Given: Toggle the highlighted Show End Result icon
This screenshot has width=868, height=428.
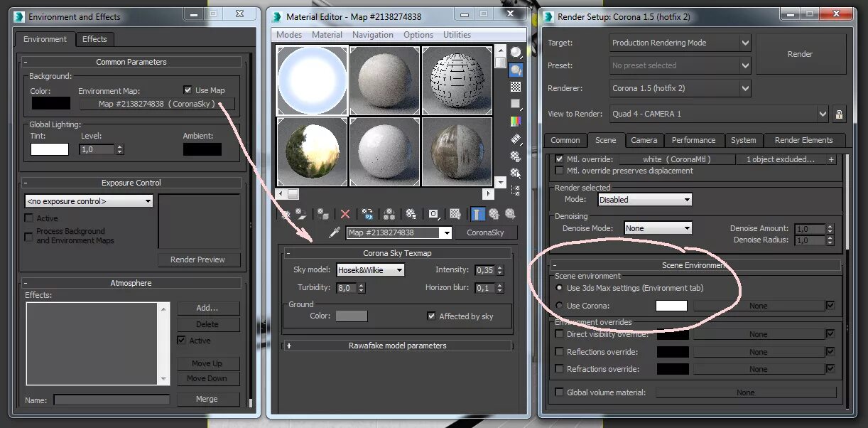Looking at the screenshot, I should coord(478,214).
